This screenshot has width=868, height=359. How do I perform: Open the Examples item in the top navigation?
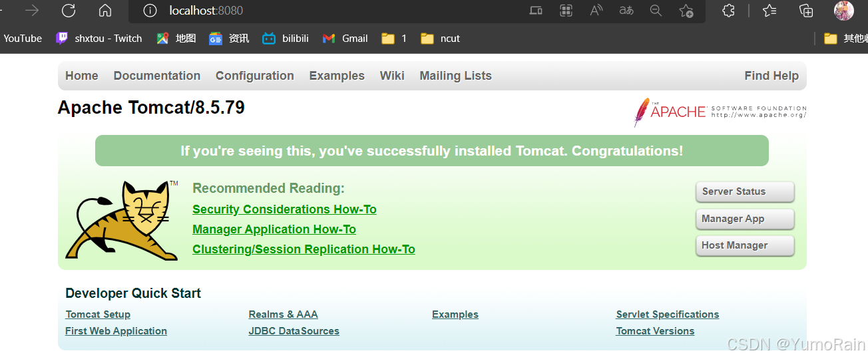click(x=337, y=76)
